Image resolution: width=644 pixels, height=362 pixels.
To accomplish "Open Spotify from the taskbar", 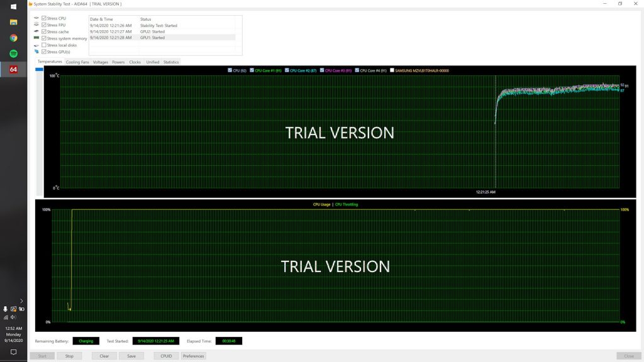I will [x=14, y=53].
